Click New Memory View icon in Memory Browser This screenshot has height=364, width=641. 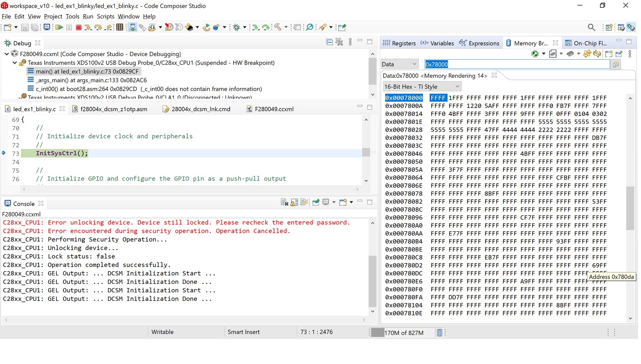pos(609,54)
